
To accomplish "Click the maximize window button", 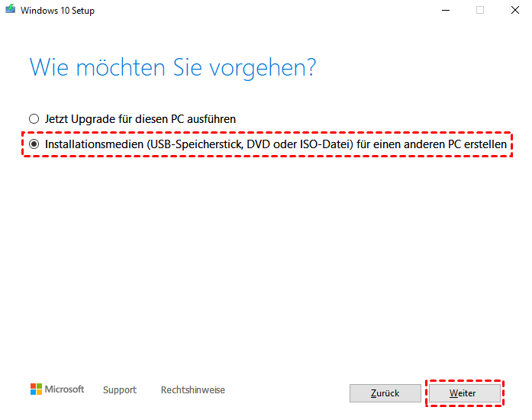I will pyautogui.click(x=480, y=11).
